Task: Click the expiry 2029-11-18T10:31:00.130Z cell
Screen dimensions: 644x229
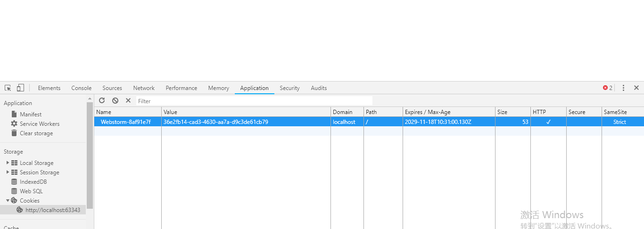Action: click(x=449, y=122)
